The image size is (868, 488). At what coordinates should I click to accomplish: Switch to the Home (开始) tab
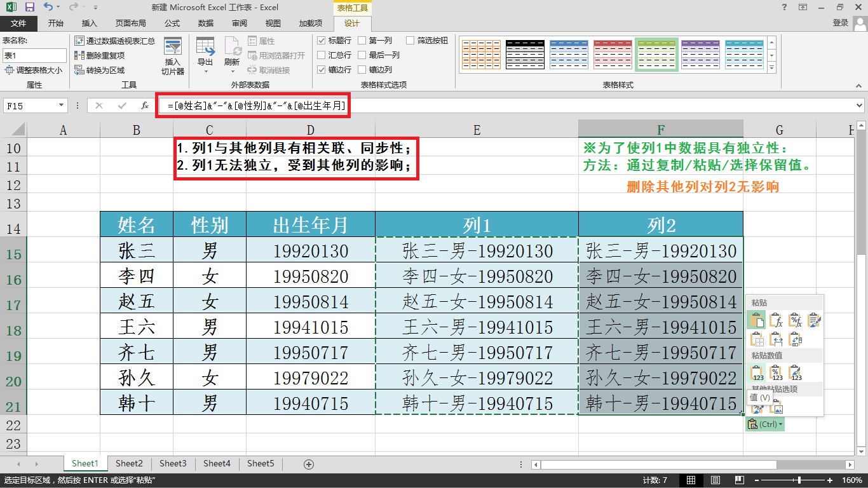(x=56, y=24)
